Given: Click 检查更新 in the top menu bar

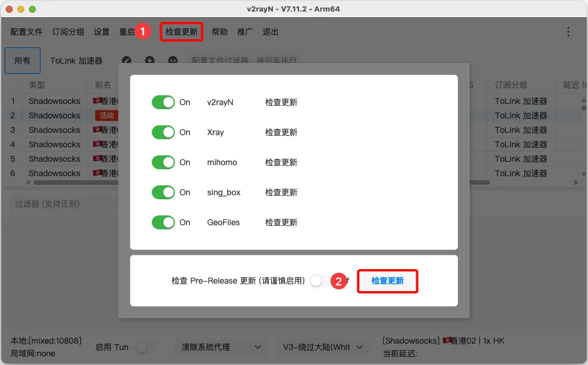Looking at the screenshot, I should 182,32.
